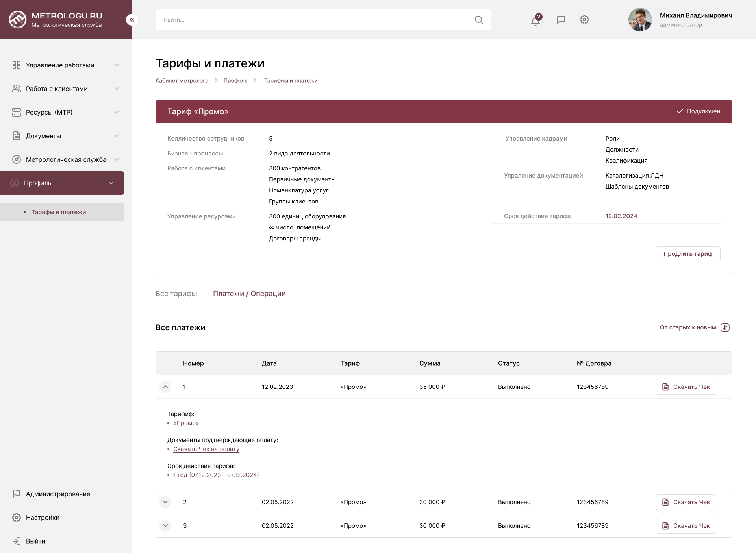Open Администрирование flag item in sidebar
756x553 pixels.
(58, 494)
